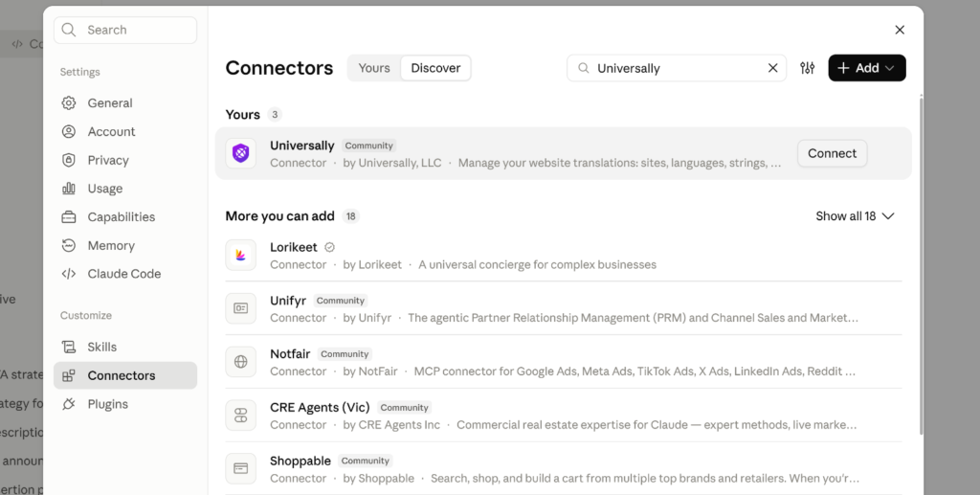Click 'by Universally, LLC' text

pos(391,163)
